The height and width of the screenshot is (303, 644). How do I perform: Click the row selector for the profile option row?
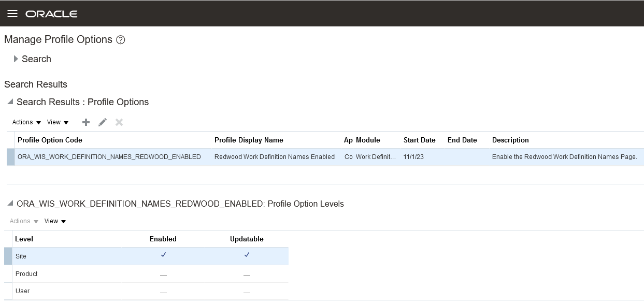coord(10,157)
